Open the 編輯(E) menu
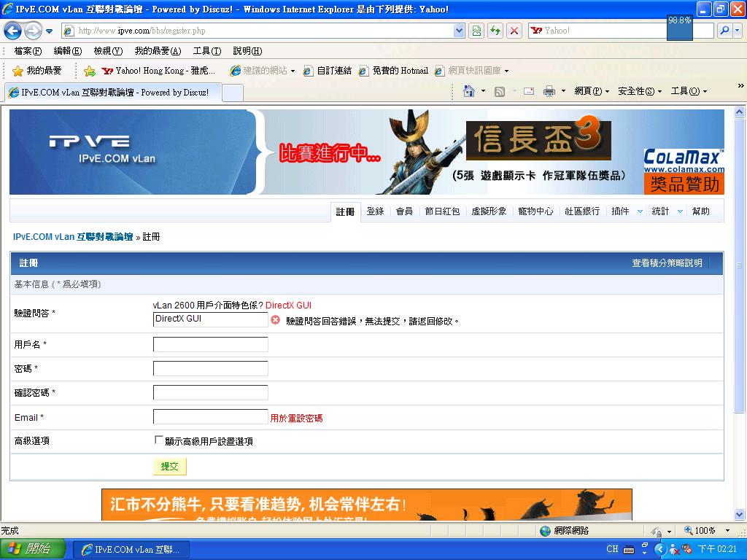 [68, 51]
